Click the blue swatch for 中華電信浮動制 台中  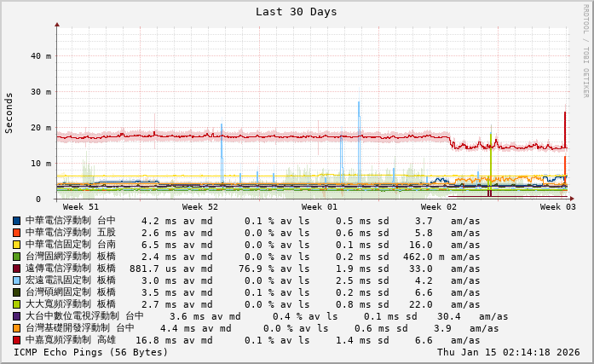coord(16,221)
